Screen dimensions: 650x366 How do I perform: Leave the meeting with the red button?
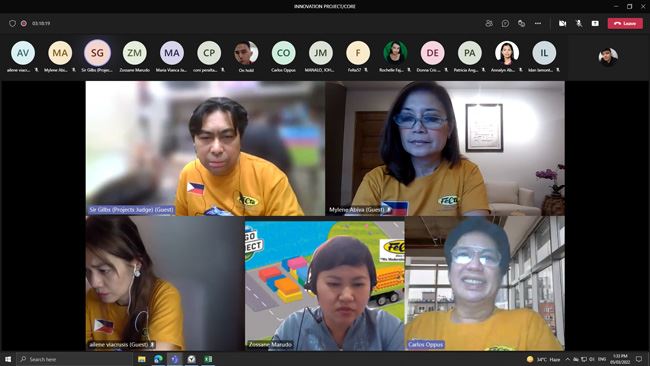pyautogui.click(x=625, y=24)
